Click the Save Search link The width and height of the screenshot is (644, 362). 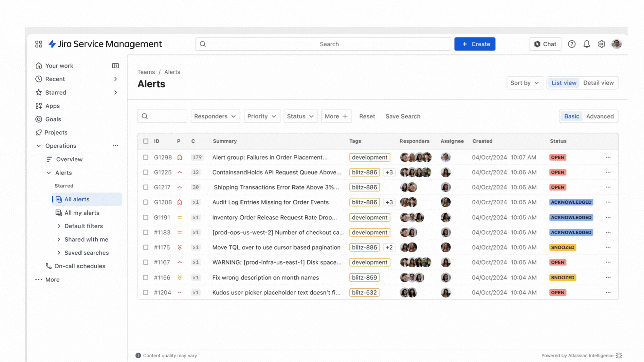pos(402,116)
